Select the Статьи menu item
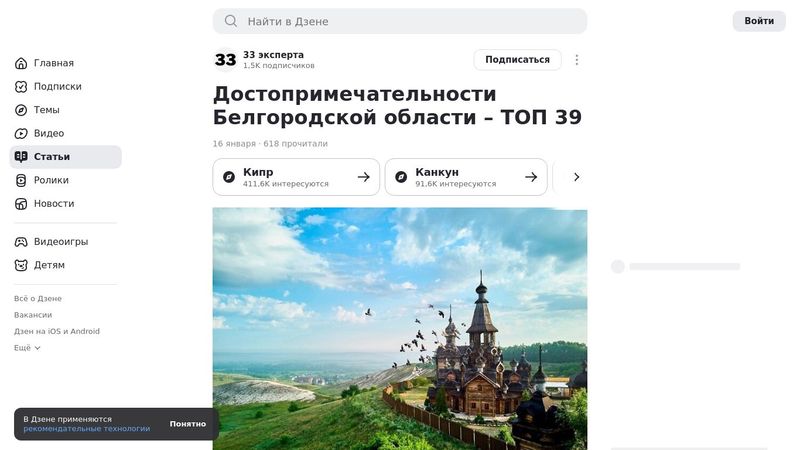800x450 pixels. pos(66,157)
